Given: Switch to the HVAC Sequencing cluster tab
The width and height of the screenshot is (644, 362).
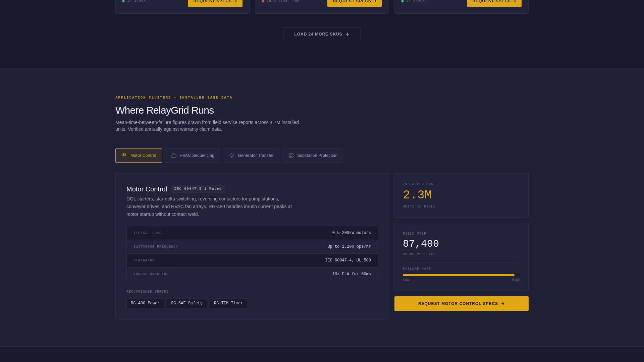Looking at the screenshot, I should coord(192,156).
